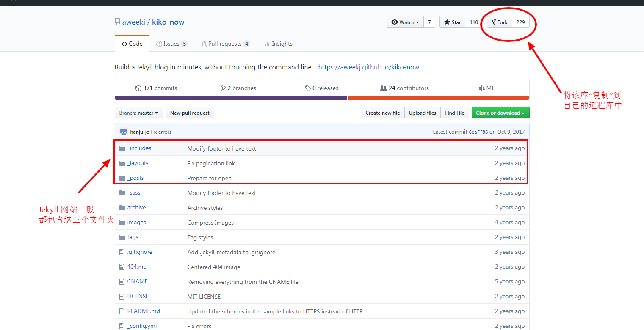This screenshot has height=330, width=644.
Task: Click the branches icon
Action: point(223,88)
